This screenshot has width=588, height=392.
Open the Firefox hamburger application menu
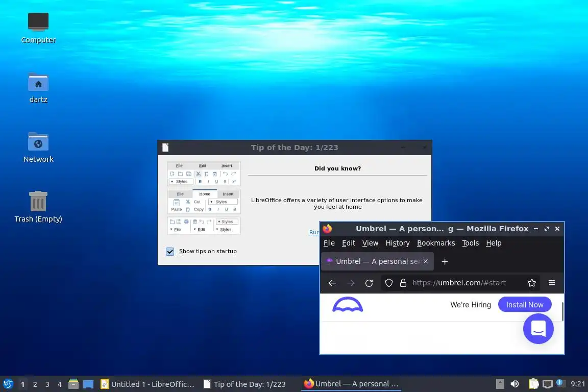(552, 283)
